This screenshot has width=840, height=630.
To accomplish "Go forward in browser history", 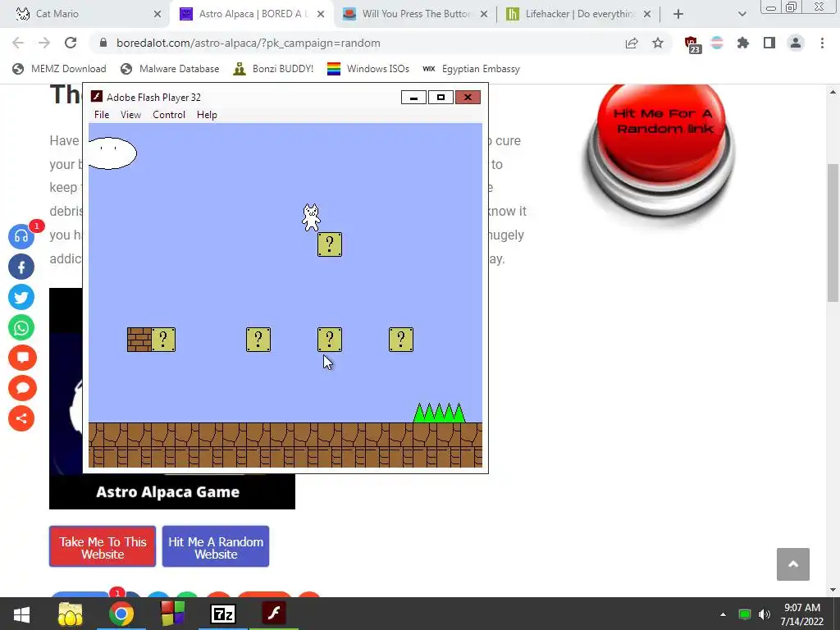I will click(x=44, y=43).
